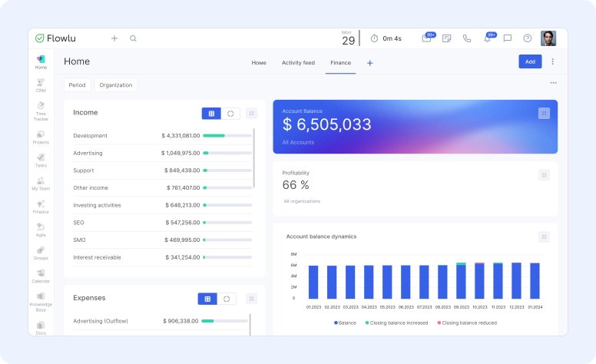
Task: Add a new dashboard tab with plus
Action: [370, 63]
